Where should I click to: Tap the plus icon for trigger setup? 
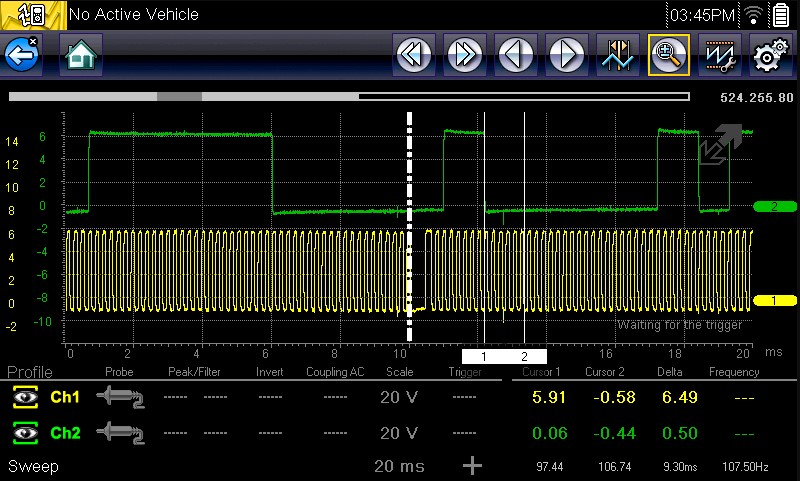click(471, 466)
